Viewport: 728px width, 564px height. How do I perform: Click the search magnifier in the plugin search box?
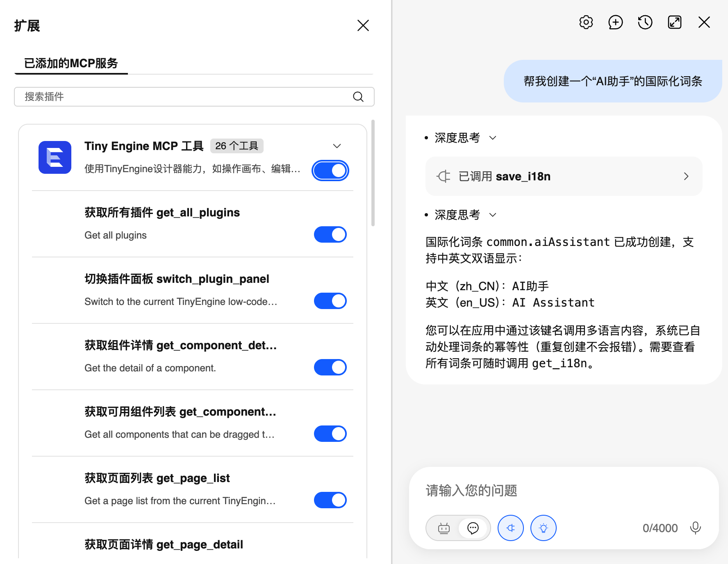[358, 97]
